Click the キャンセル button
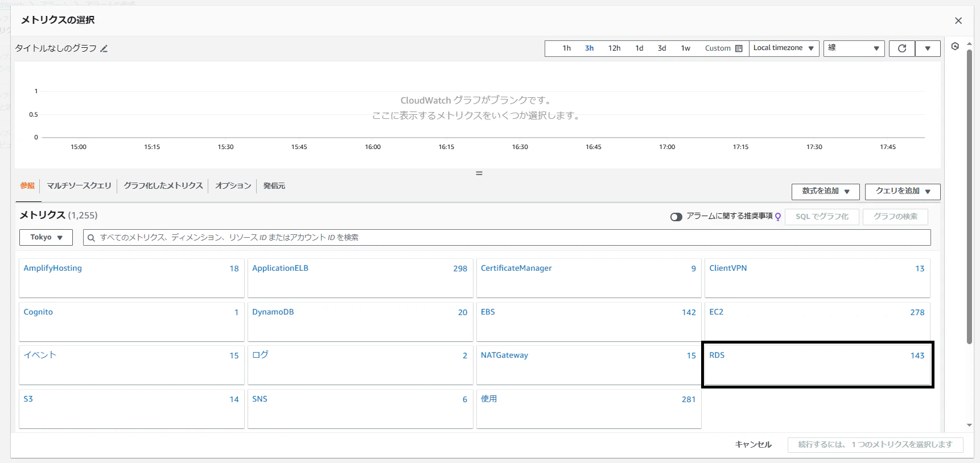 753,445
